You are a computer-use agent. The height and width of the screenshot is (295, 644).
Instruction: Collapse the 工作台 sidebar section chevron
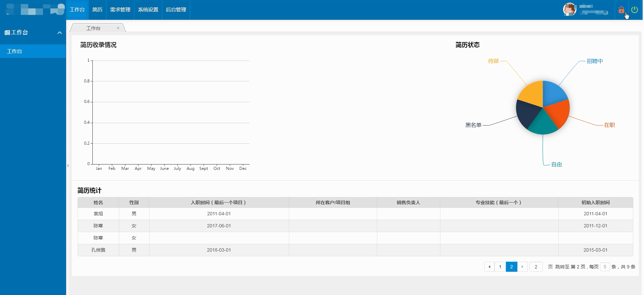coord(59,33)
